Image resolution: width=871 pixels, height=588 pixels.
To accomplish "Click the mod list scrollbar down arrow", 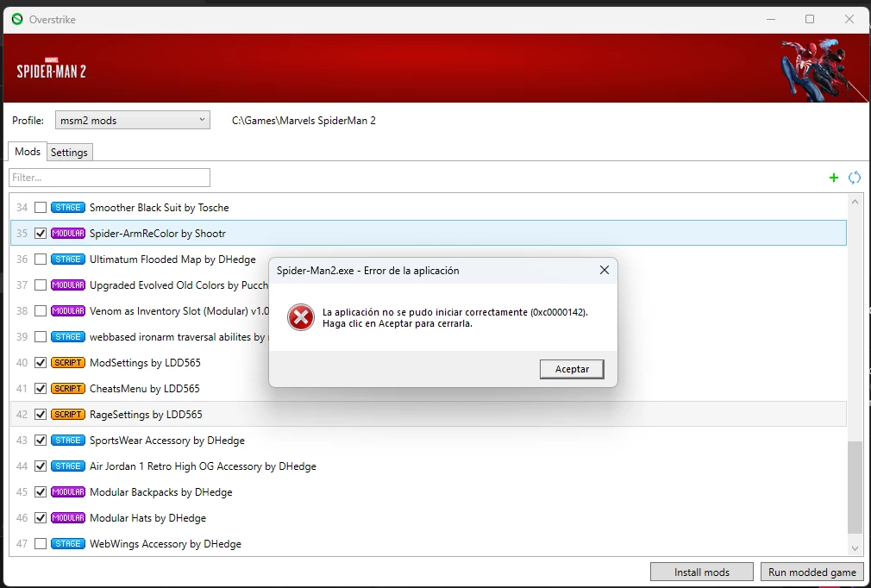I will [x=855, y=548].
